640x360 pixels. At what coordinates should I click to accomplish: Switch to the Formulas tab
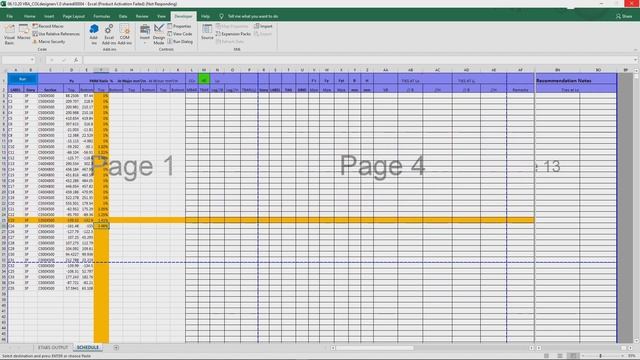coord(102,16)
